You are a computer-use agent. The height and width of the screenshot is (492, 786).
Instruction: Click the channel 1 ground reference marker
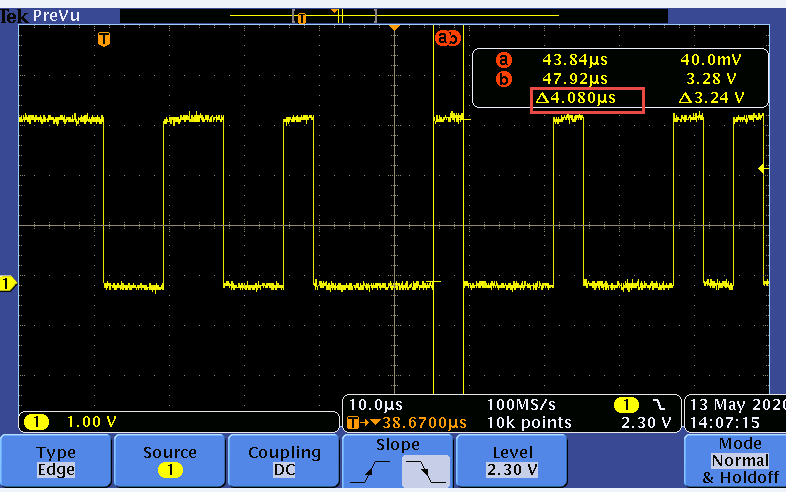coord(7,284)
